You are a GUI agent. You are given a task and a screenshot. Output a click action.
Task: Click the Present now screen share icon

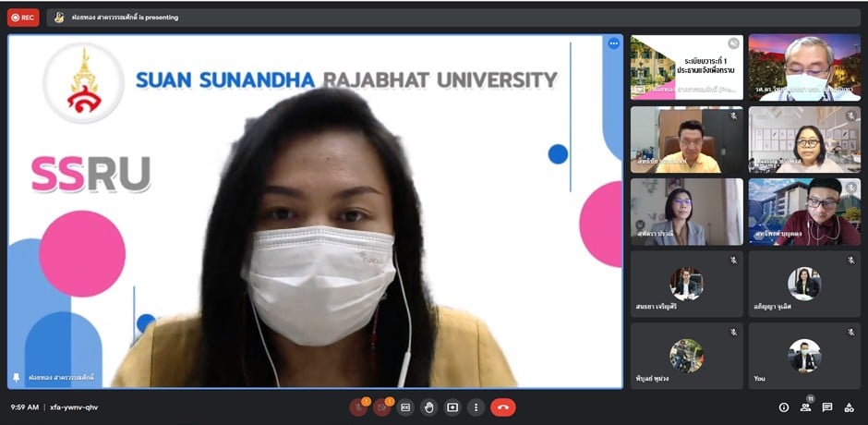[452, 407]
